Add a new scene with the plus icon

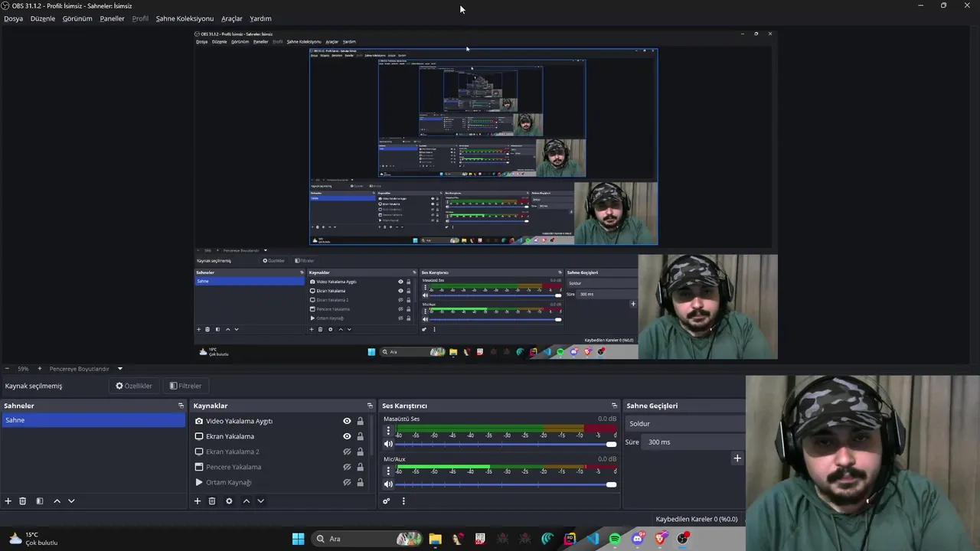pos(8,501)
